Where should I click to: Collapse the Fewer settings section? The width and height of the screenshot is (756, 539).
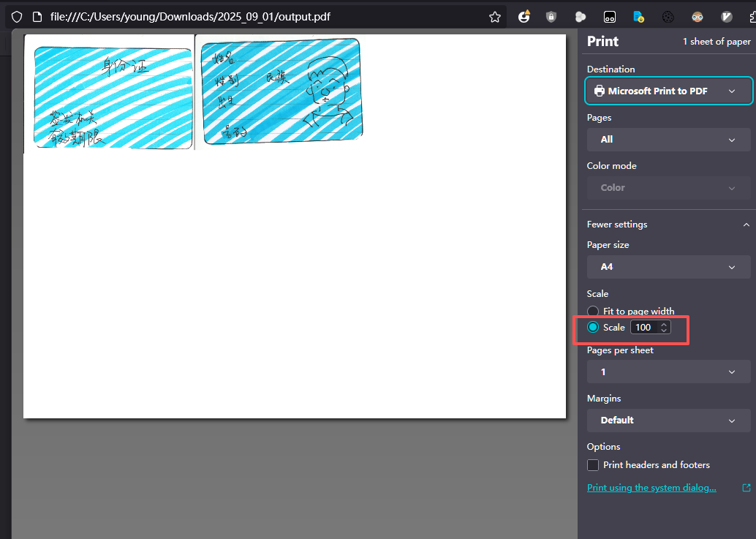click(668, 225)
